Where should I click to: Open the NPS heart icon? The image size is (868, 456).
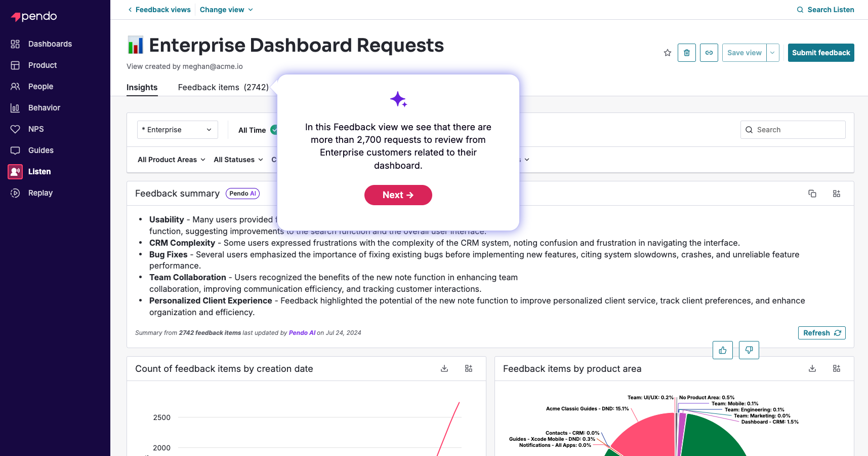tap(15, 129)
